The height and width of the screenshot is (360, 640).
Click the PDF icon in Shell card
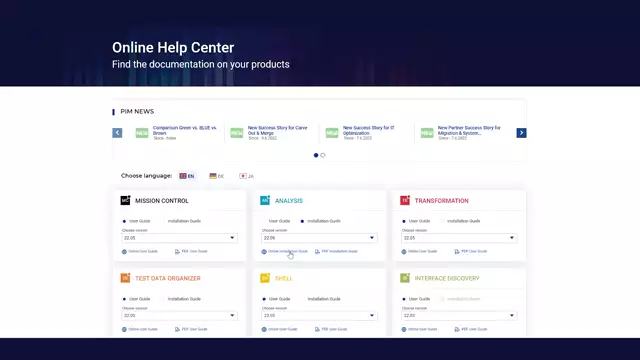pos(317,329)
